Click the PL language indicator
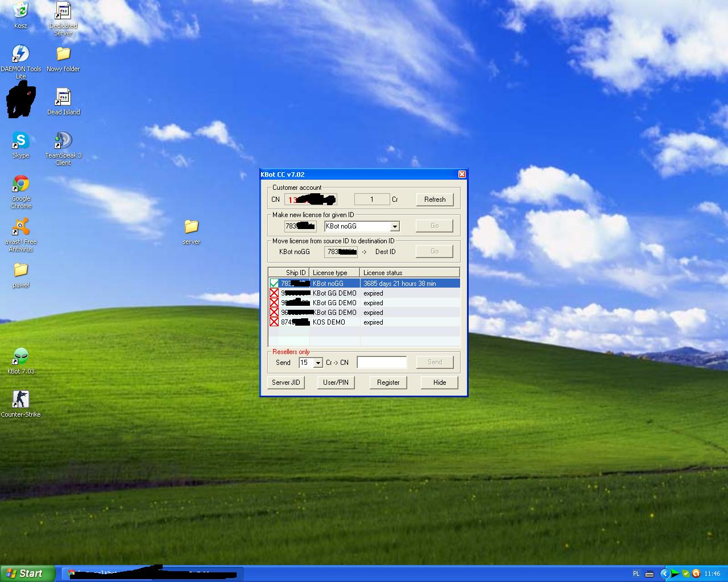 pyautogui.click(x=636, y=573)
